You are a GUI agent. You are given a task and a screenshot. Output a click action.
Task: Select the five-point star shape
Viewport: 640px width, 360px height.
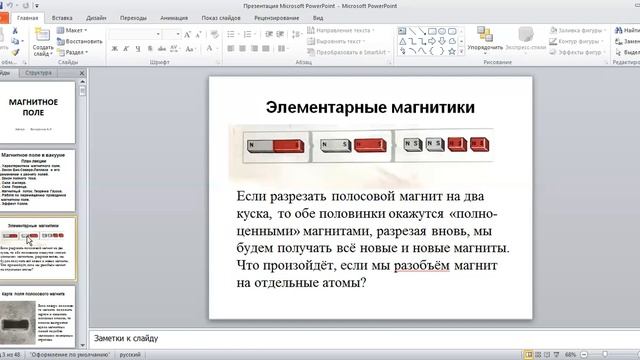tap(452, 51)
